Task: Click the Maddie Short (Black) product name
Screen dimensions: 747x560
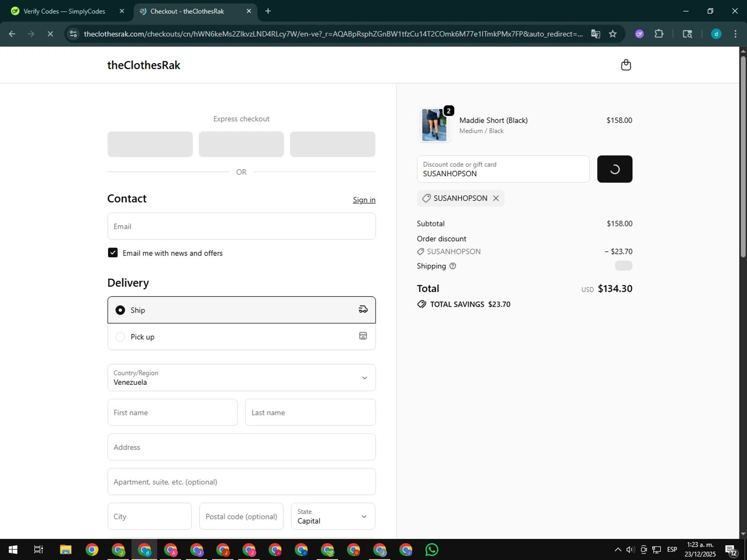Action: [494, 120]
